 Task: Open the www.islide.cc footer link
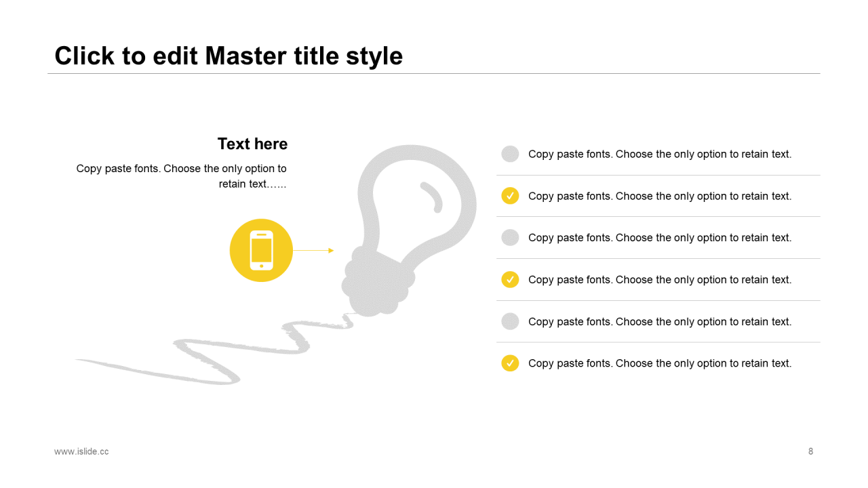81,451
